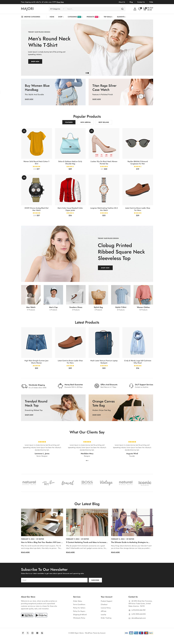
Task: Click Shop Now on T-Shirt hero banner
Action: 35,61
